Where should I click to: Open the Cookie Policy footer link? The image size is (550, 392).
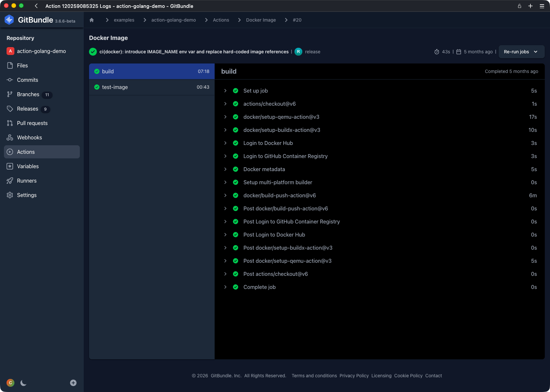408,376
